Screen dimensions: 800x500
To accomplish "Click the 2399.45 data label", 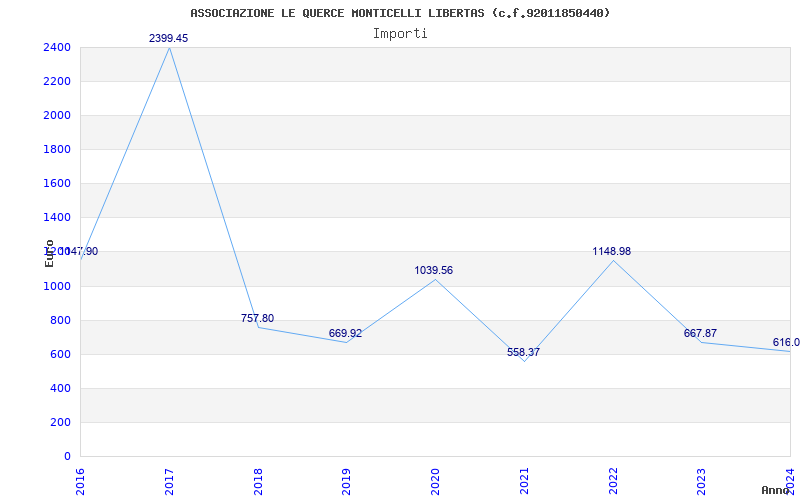I will [168, 38].
